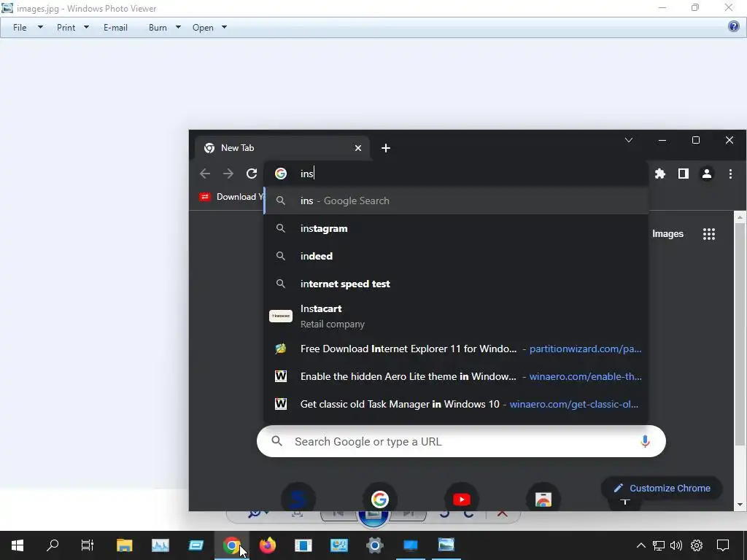Open Chrome's Extensions puzzle icon
This screenshot has width=747, height=560.
click(659, 174)
